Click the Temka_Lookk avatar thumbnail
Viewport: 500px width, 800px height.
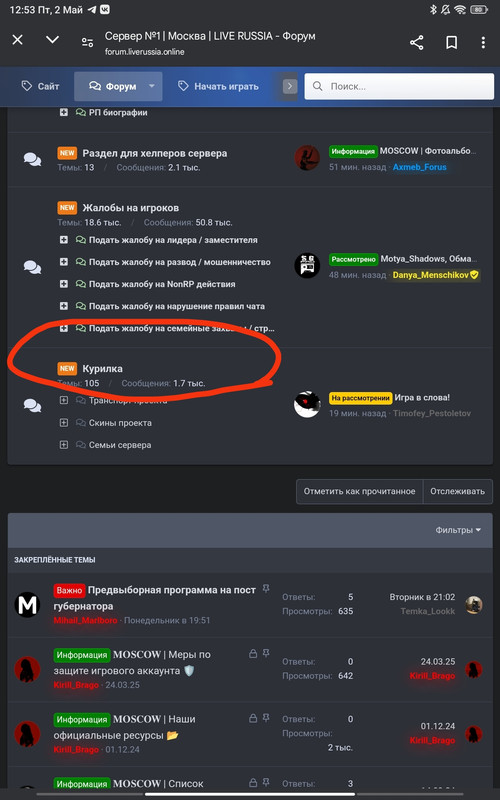(x=473, y=605)
